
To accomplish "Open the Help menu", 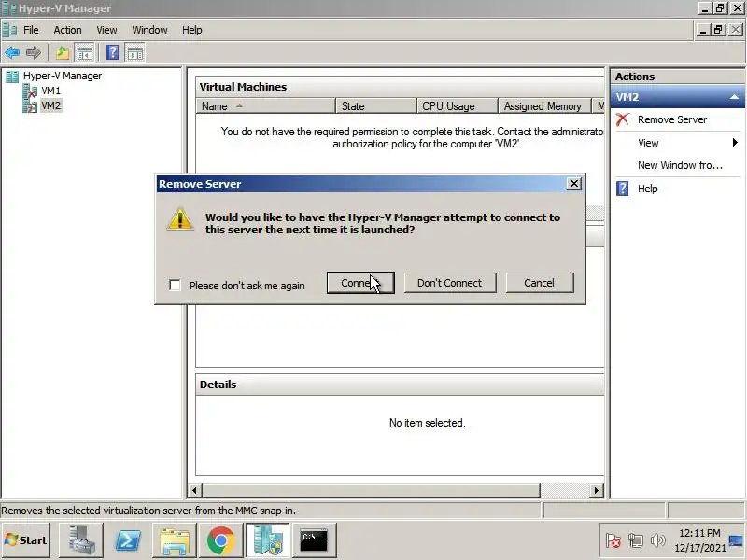I will coord(192,30).
